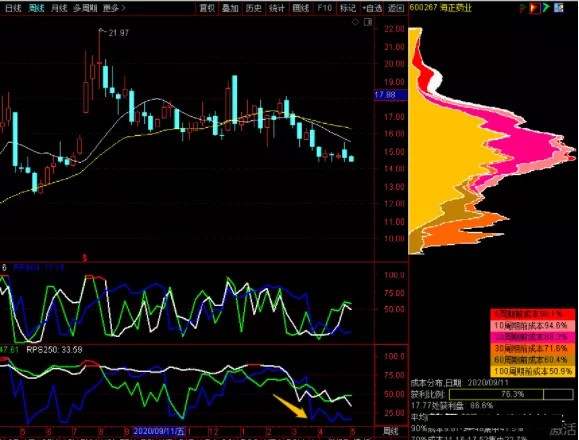The image size is (579, 440).
Task: Click the diamond icon above price axis
Action: 355,22
